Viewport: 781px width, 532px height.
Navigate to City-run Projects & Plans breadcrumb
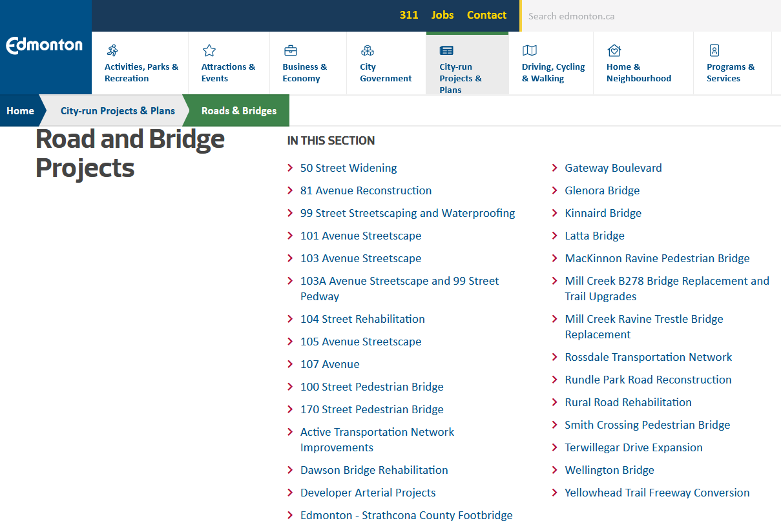tap(118, 110)
